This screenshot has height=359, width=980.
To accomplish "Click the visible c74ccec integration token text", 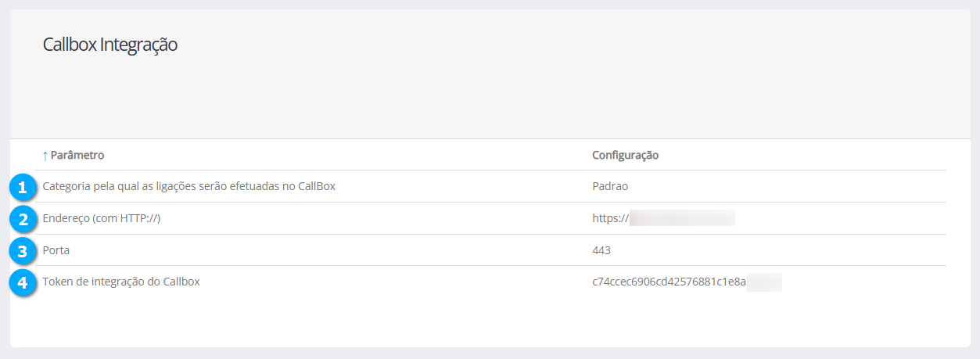I will (669, 282).
